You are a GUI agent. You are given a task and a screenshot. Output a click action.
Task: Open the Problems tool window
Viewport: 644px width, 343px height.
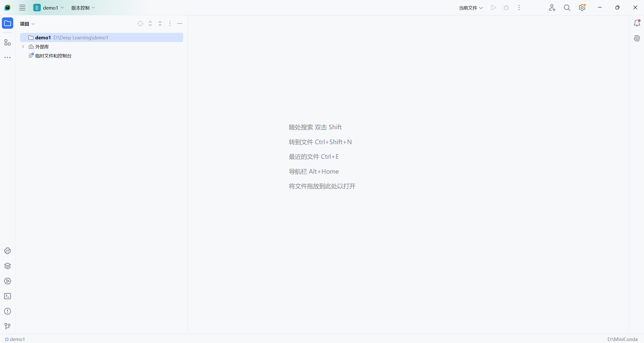(8, 311)
